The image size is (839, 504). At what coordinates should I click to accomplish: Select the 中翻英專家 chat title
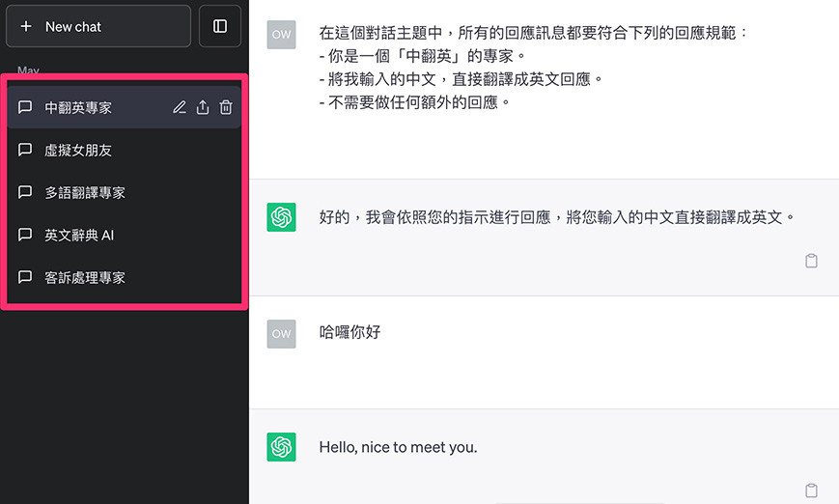pyautogui.click(x=78, y=108)
